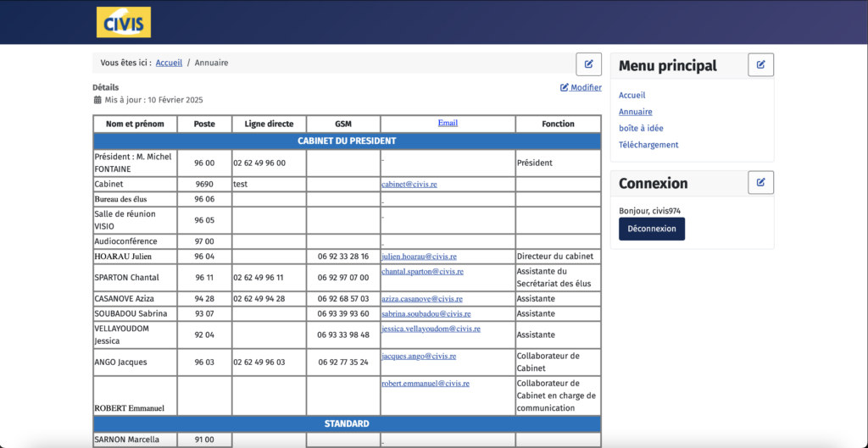Click the 02 62 49 96 00 direct line

(x=259, y=163)
